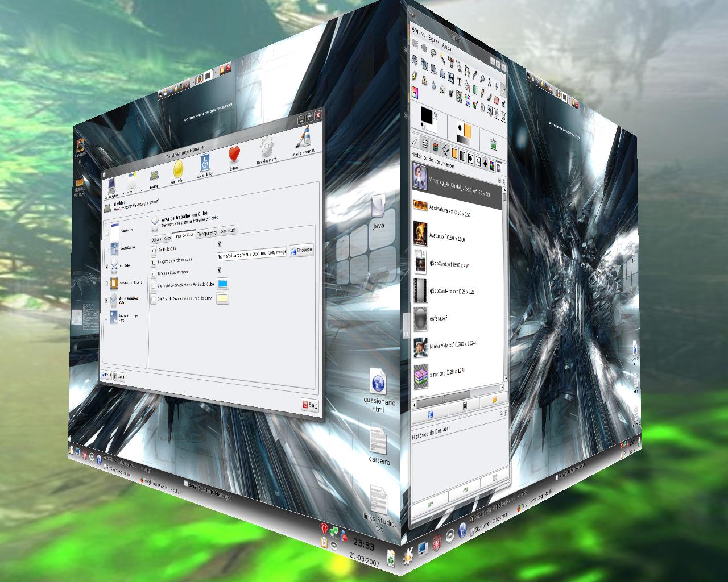Select Assinatura.xcf in GIMP document history
Viewport: 728px width, 582px height.
pyautogui.click(x=457, y=209)
